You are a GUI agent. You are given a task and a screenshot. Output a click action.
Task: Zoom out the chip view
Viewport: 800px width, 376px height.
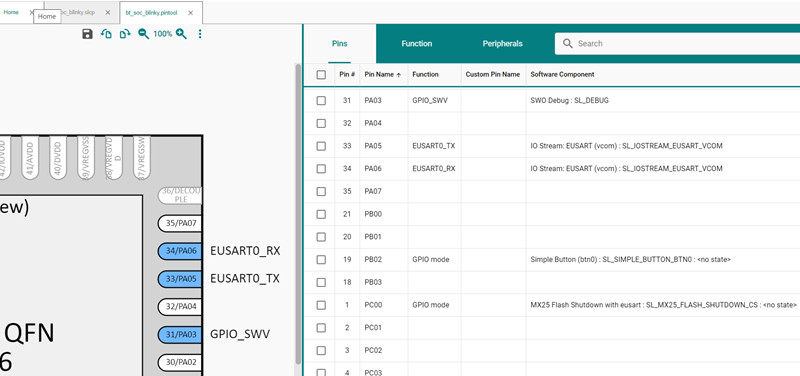pyautogui.click(x=144, y=34)
